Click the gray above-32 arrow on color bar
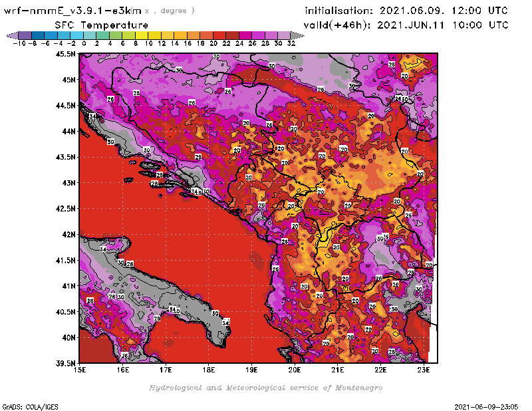 [297, 35]
